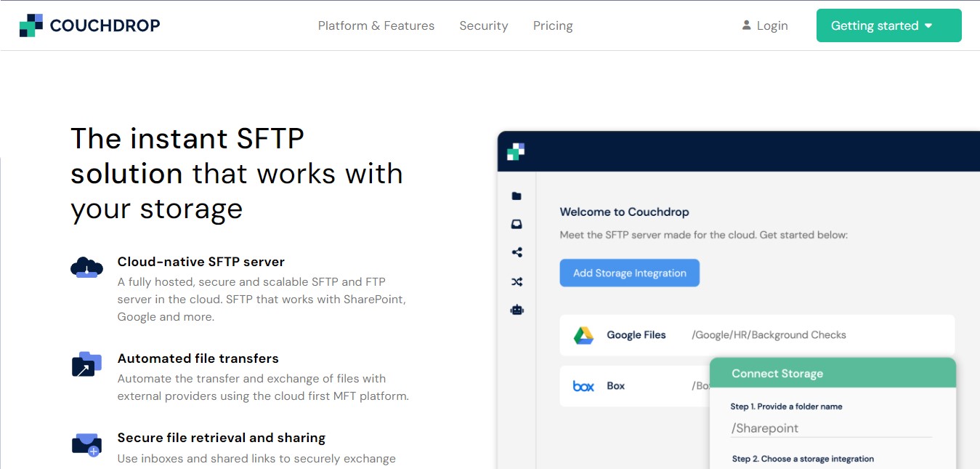The height and width of the screenshot is (469, 980).
Task: Select the Automated file transfers heading
Action: [198, 358]
